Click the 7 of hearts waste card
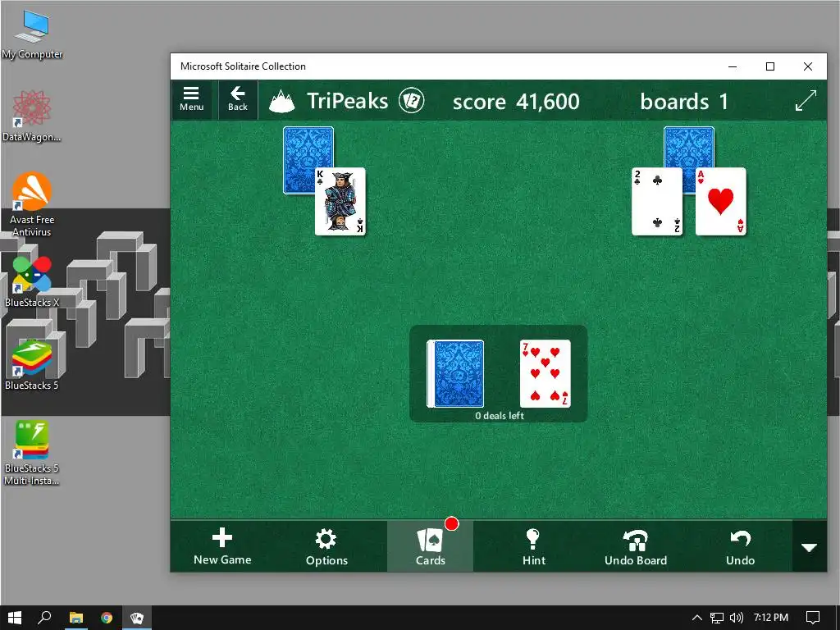The width and height of the screenshot is (840, 630). [546, 373]
